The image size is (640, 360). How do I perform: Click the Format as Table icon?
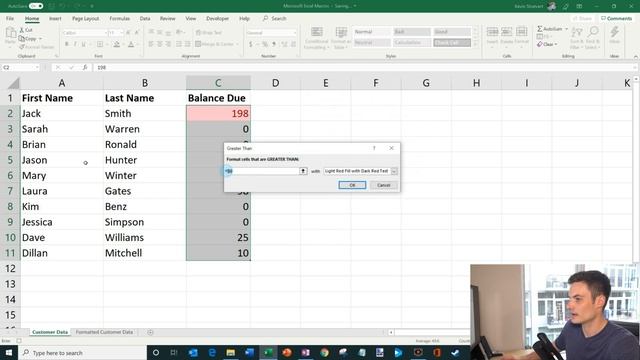coord(341,32)
